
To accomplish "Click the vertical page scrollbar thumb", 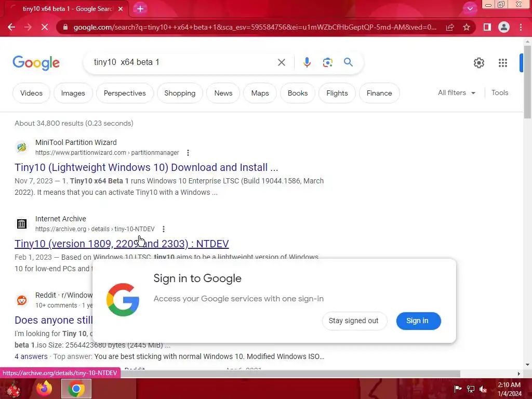I will point(527,82).
